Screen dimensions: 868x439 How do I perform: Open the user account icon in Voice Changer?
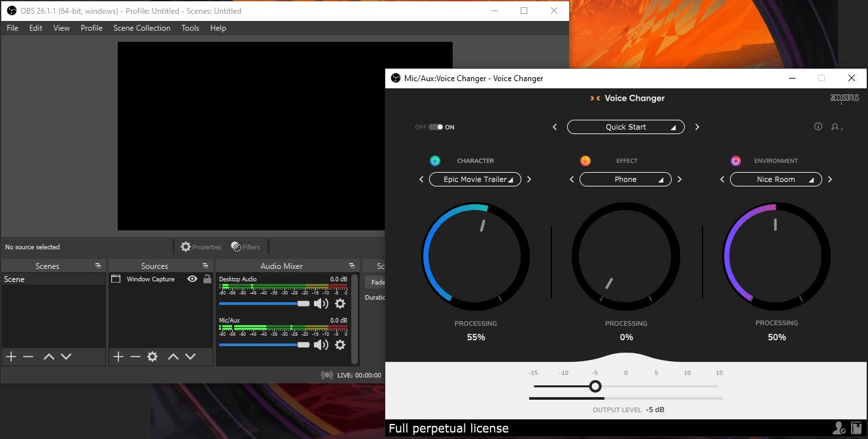(836, 127)
